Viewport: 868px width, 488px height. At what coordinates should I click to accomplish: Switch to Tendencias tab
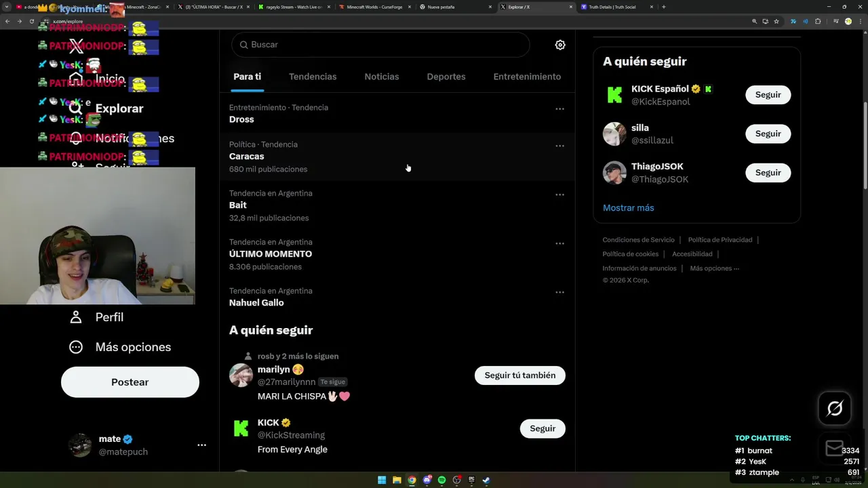click(x=313, y=77)
